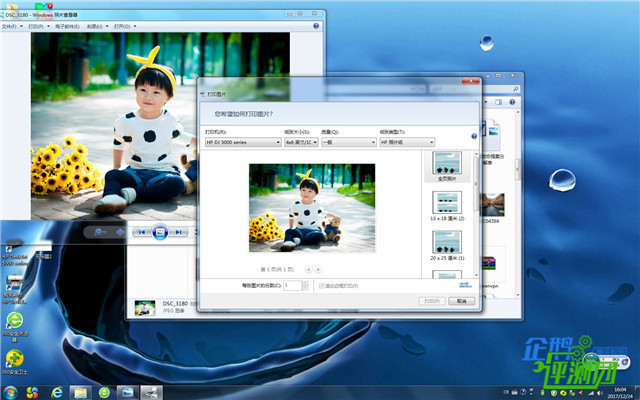Open the Burn menu in Photo Viewer

tap(97, 26)
